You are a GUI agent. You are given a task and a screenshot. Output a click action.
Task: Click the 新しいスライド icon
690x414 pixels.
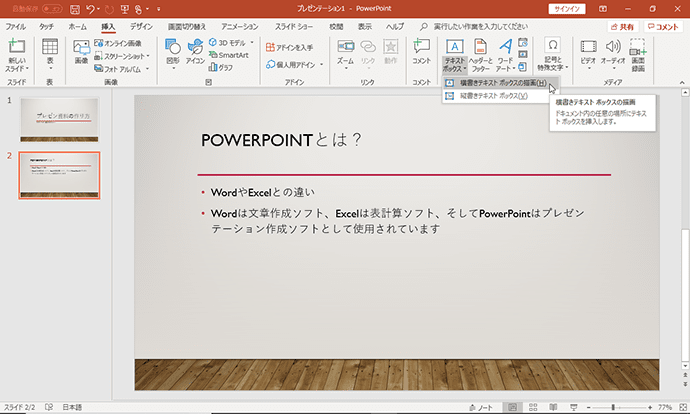(17, 46)
